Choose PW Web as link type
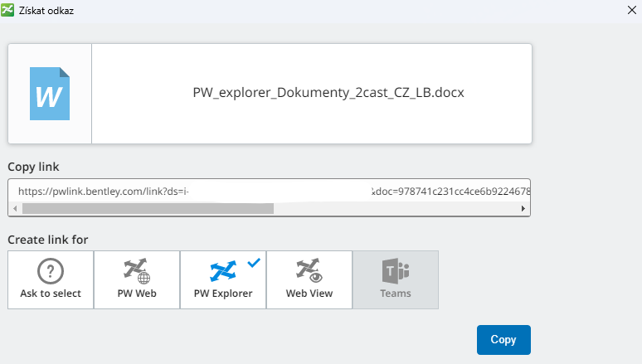The height and width of the screenshot is (364, 642). coord(137,279)
